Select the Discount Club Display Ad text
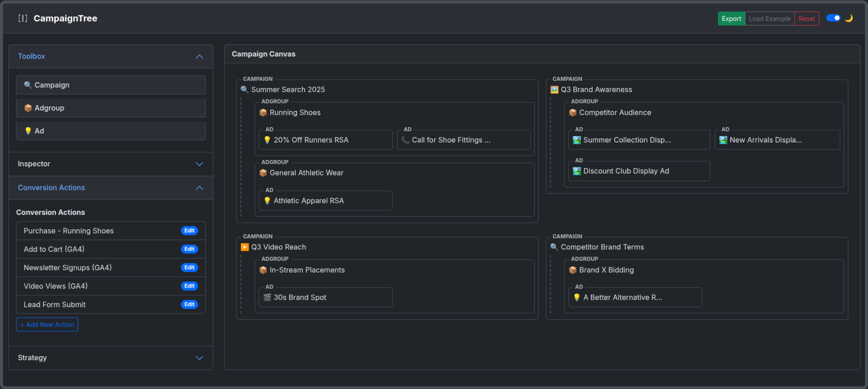Image resolution: width=868 pixels, height=389 pixels. (x=626, y=171)
